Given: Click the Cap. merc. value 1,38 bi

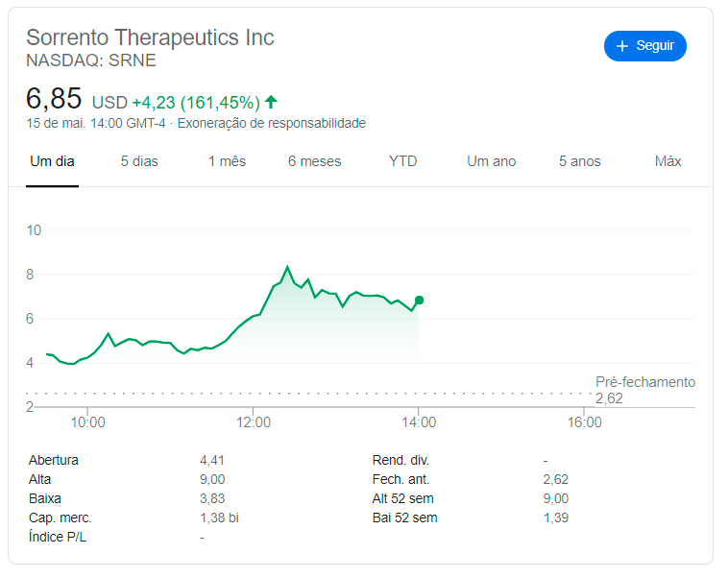Looking at the screenshot, I should (x=219, y=518).
